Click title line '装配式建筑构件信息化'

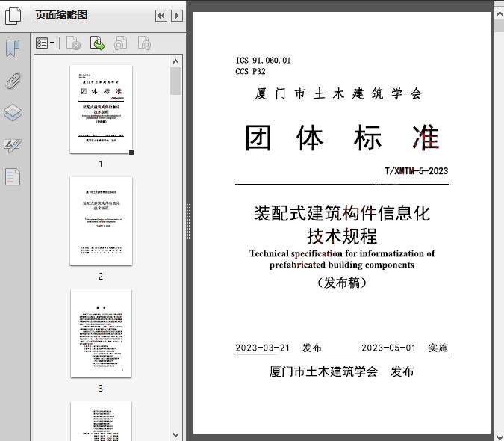click(x=342, y=213)
